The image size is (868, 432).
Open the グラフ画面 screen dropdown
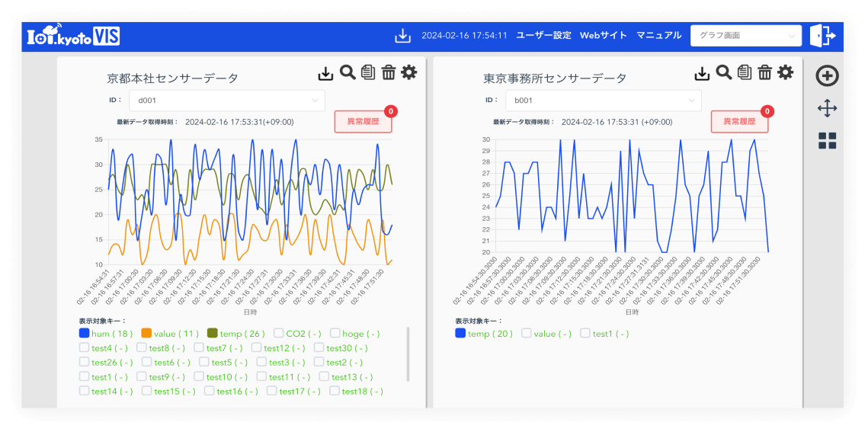745,36
